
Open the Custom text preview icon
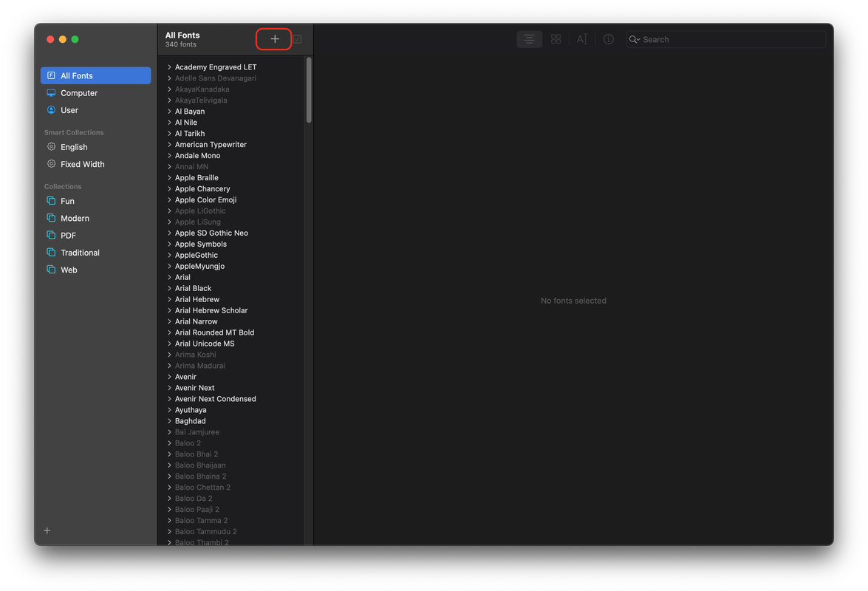pos(582,39)
